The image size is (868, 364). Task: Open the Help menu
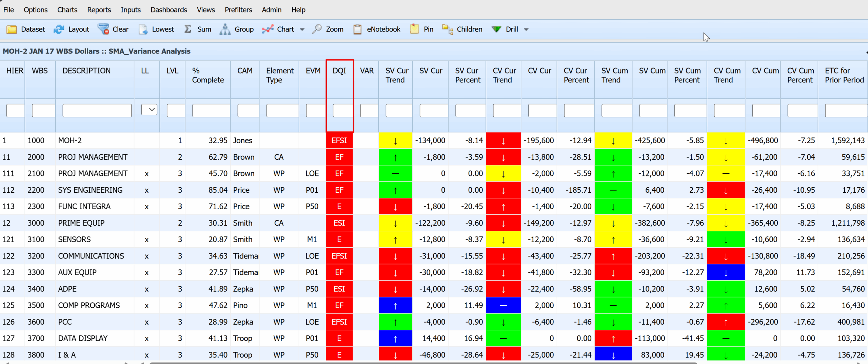click(298, 10)
